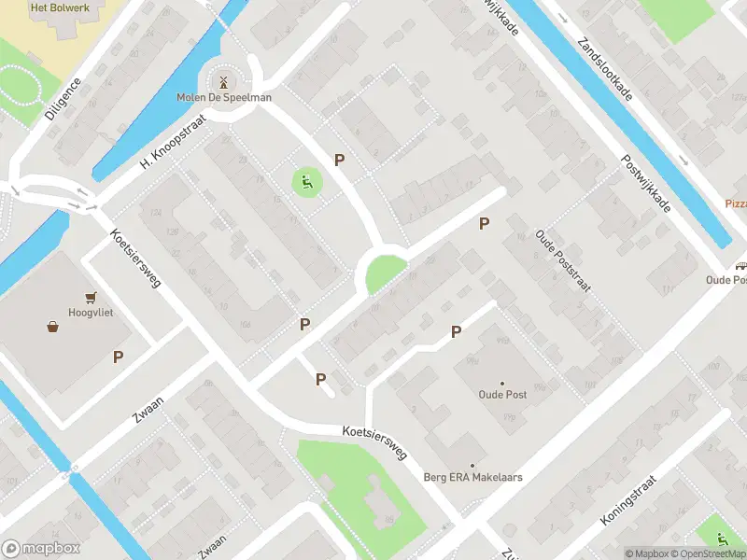Select the Zandslootkade street label
Image resolution: width=747 pixels, height=560 pixels.
point(605,69)
